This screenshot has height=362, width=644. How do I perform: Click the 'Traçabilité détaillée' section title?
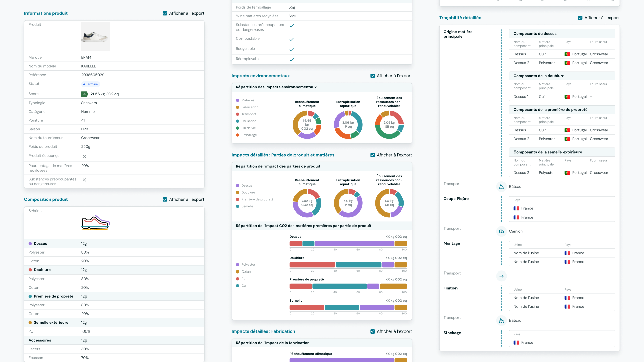tap(460, 18)
